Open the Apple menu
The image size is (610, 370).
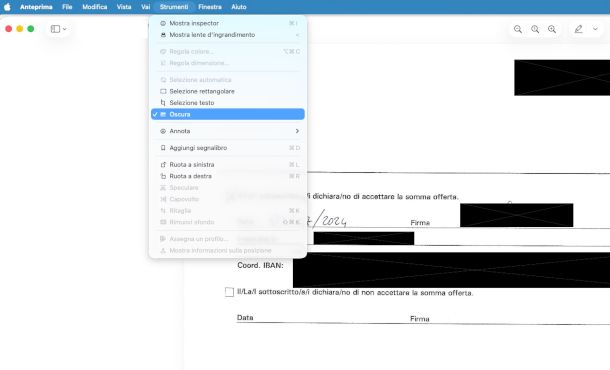[x=7, y=7]
